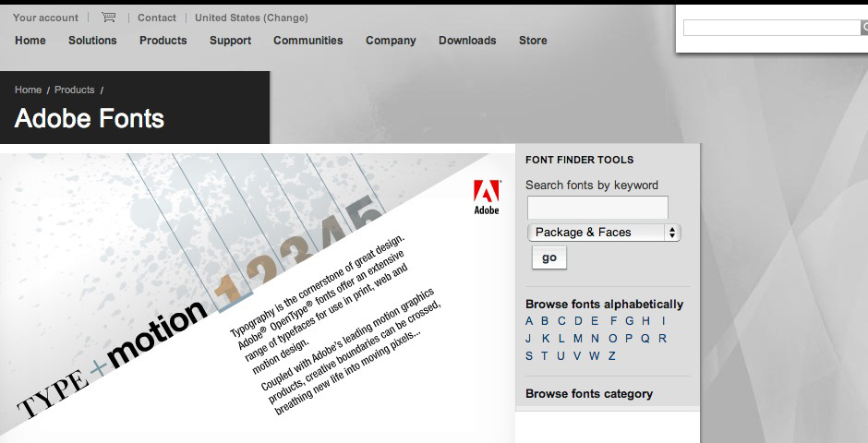Browse fonts starting with letter C
This screenshot has width=868, height=443.
[x=561, y=321]
